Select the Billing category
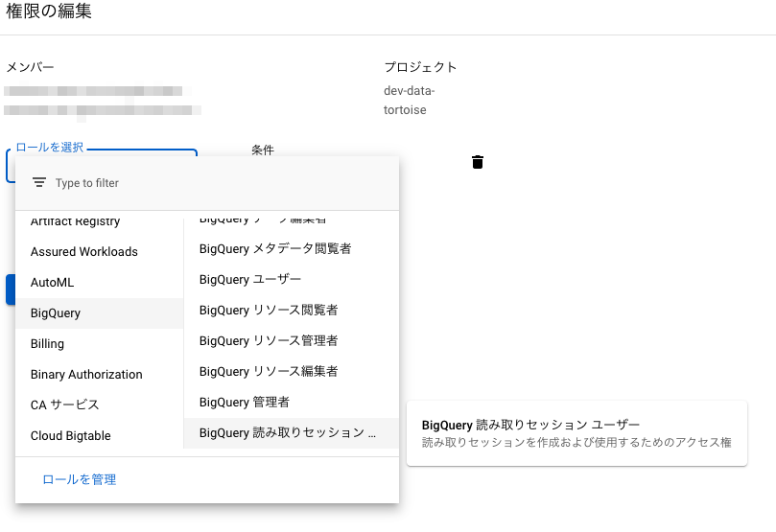 (100, 343)
